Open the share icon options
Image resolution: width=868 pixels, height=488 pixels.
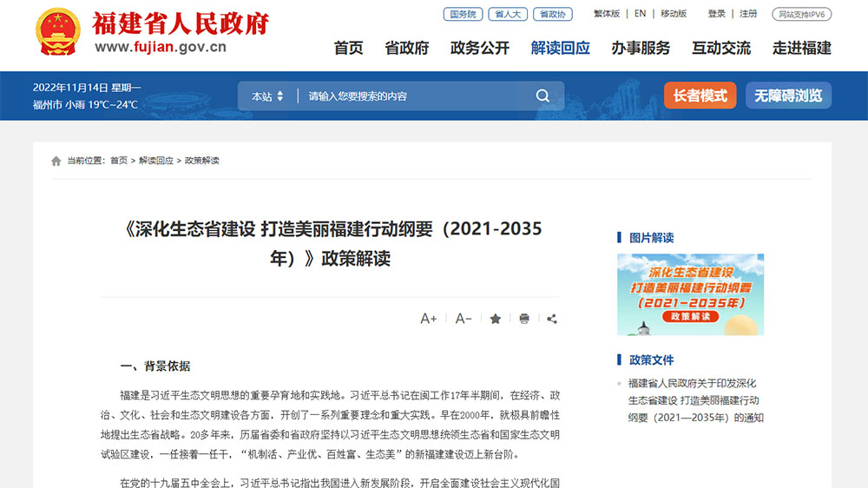[552, 319]
